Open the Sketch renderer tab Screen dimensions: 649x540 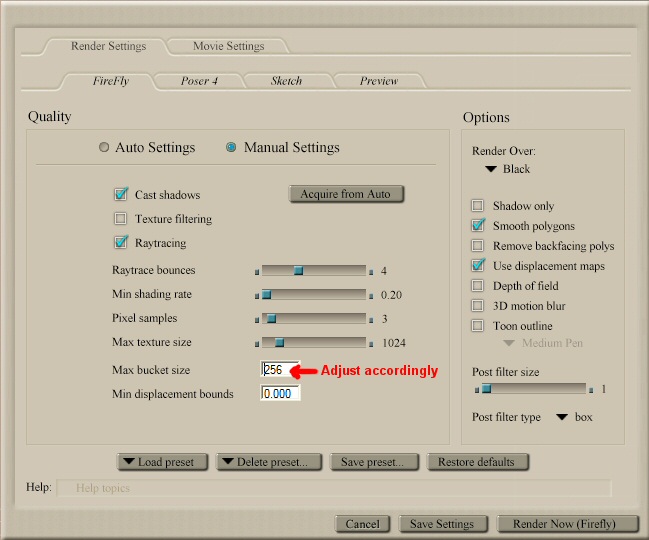click(286, 81)
